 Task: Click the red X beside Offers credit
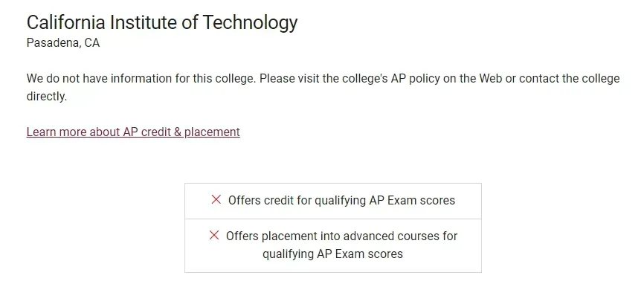point(216,200)
